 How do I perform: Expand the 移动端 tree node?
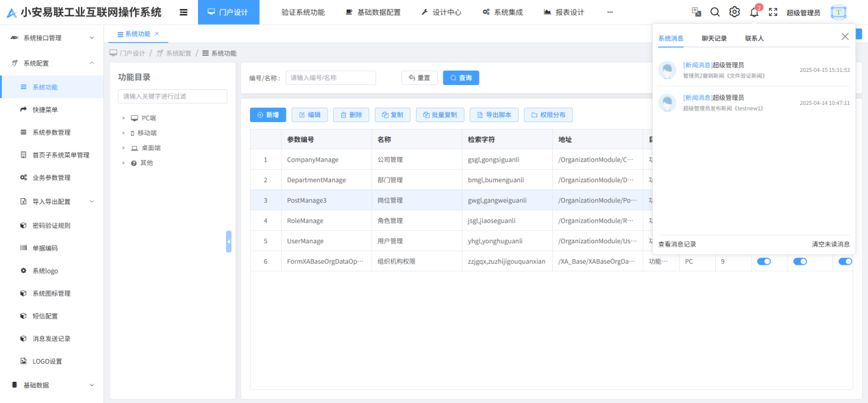(x=123, y=133)
